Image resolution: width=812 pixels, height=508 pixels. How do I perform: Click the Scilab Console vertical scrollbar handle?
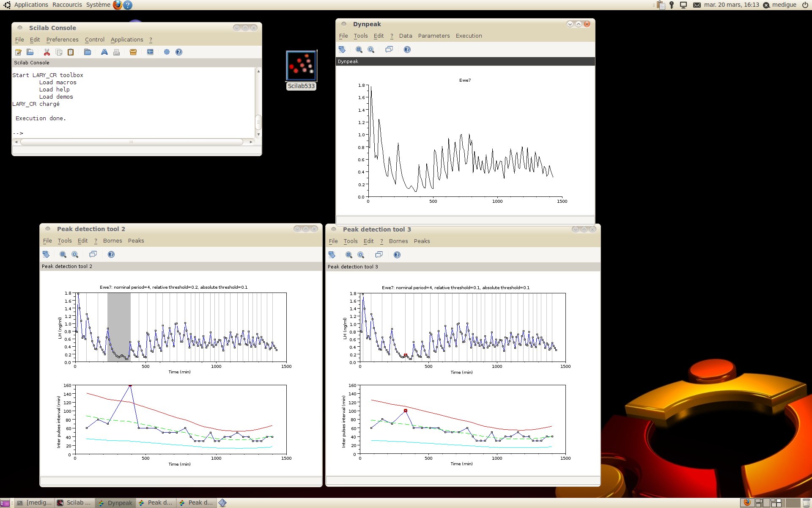(258, 122)
